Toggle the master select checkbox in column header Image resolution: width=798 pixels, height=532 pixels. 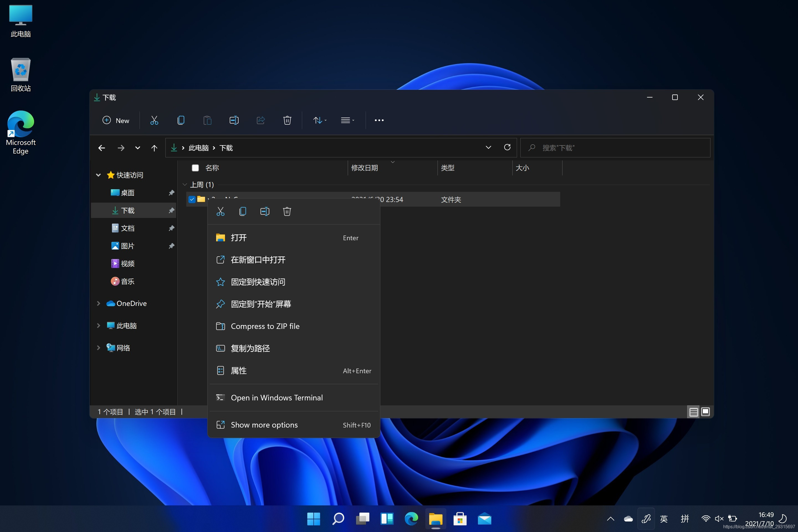click(195, 168)
